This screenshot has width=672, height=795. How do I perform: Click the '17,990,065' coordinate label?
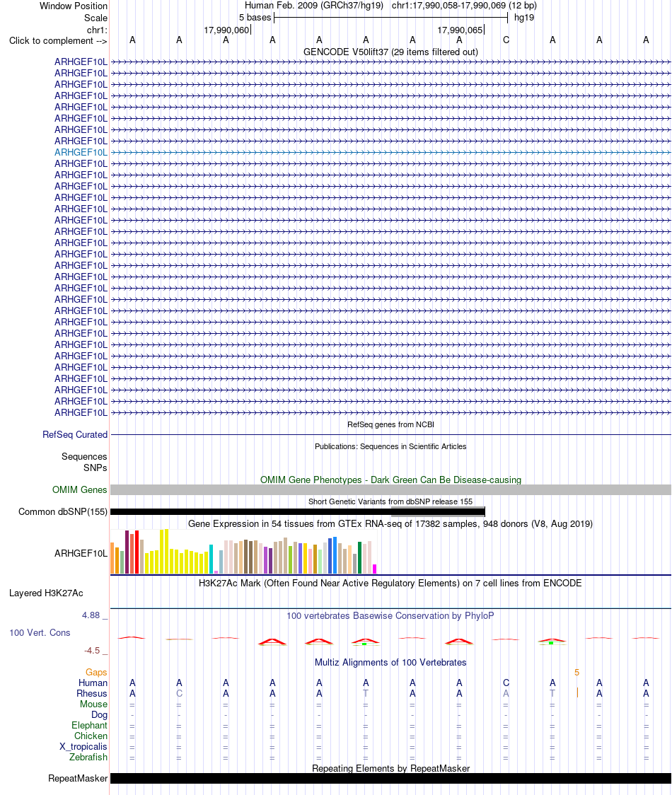pos(460,30)
